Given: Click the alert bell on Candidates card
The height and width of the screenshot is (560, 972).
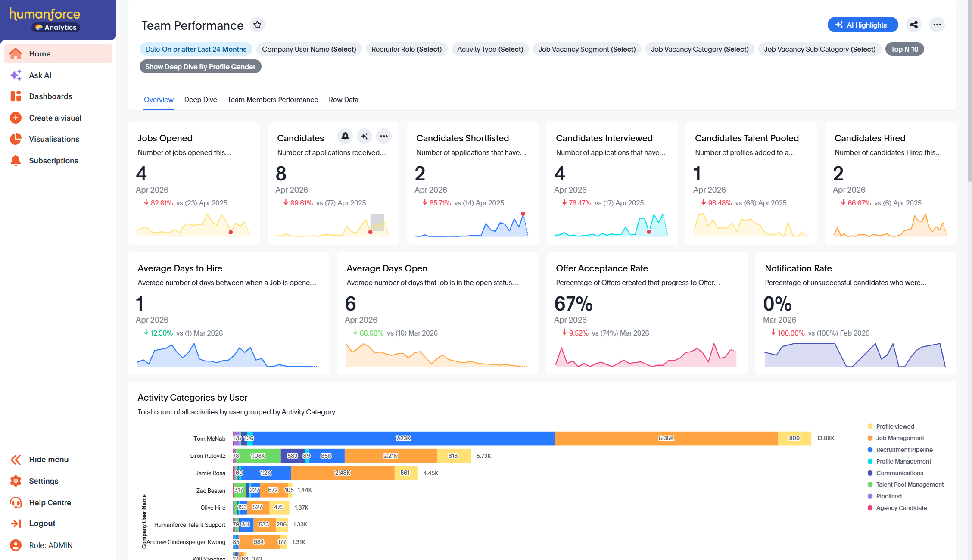Looking at the screenshot, I should pyautogui.click(x=345, y=136).
